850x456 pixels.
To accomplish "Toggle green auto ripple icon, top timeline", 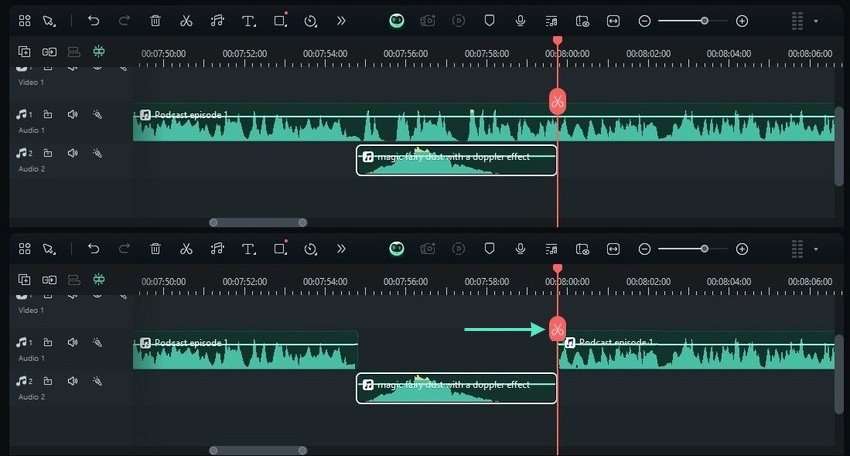I will click(99, 52).
